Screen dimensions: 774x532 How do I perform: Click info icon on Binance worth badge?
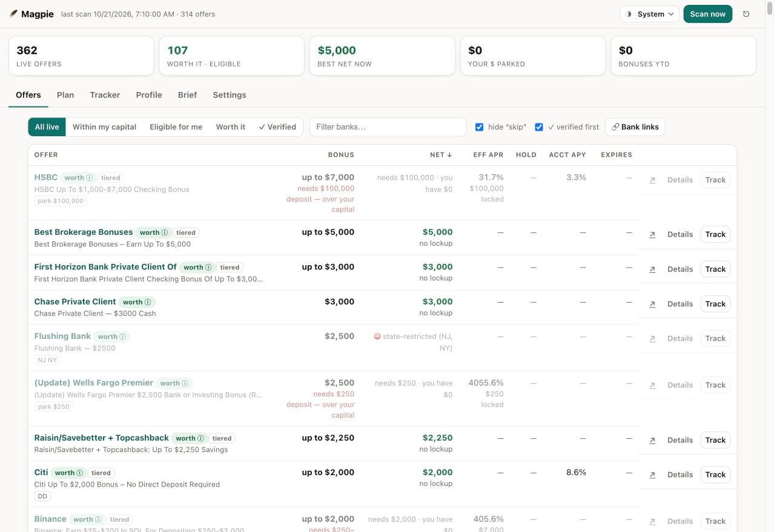(98, 519)
